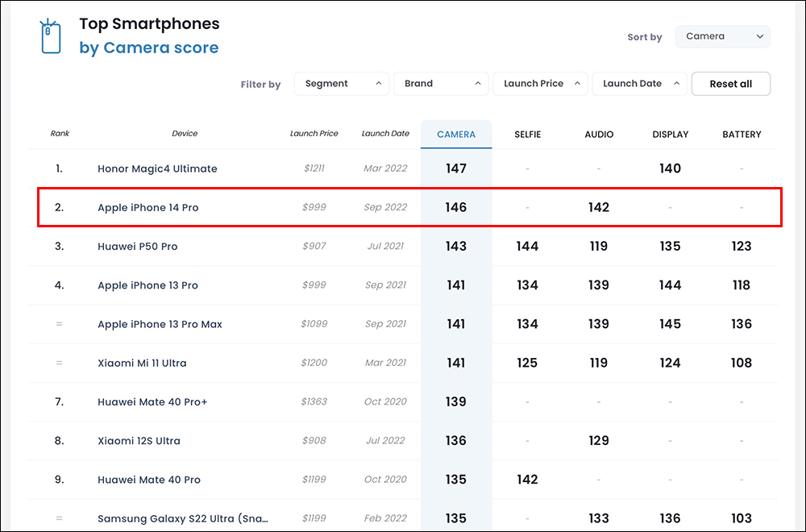Click the $1211 launch price cell

(314, 168)
